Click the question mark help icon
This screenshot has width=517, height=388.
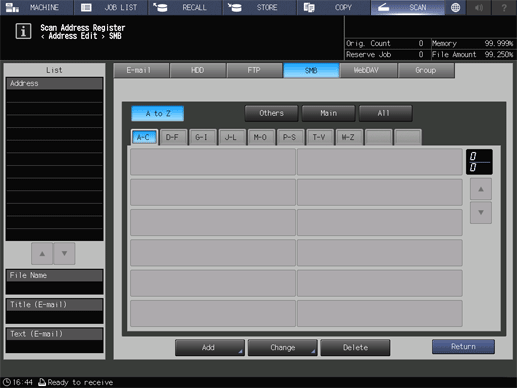(504, 7)
